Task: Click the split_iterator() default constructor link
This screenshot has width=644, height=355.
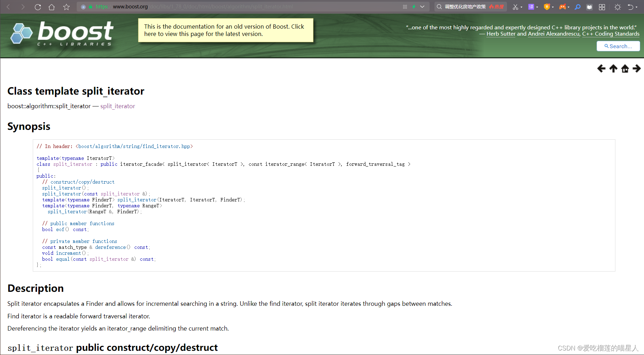Action: pyautogui.click(x=61, y=188)
